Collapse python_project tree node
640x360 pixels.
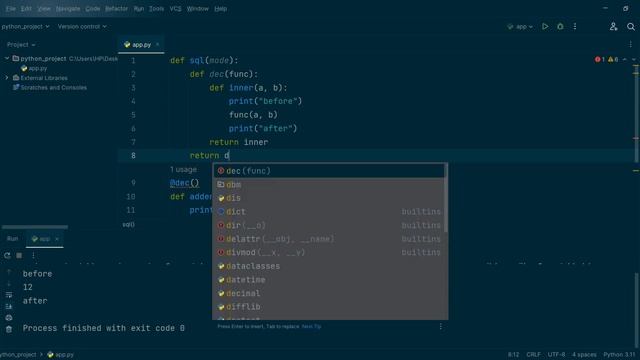tap(7, 58)
